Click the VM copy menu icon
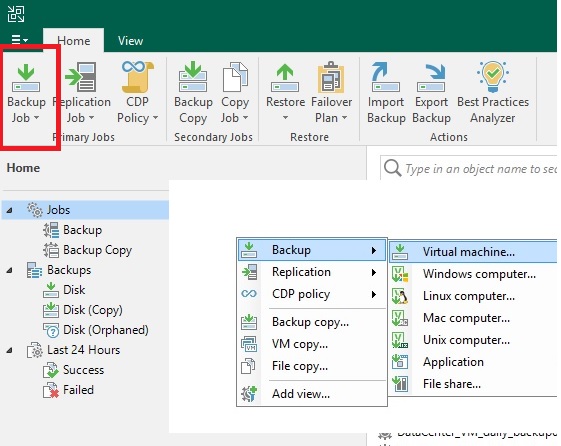Viewport: 561px width, 446px height. [x=249, y=344]
